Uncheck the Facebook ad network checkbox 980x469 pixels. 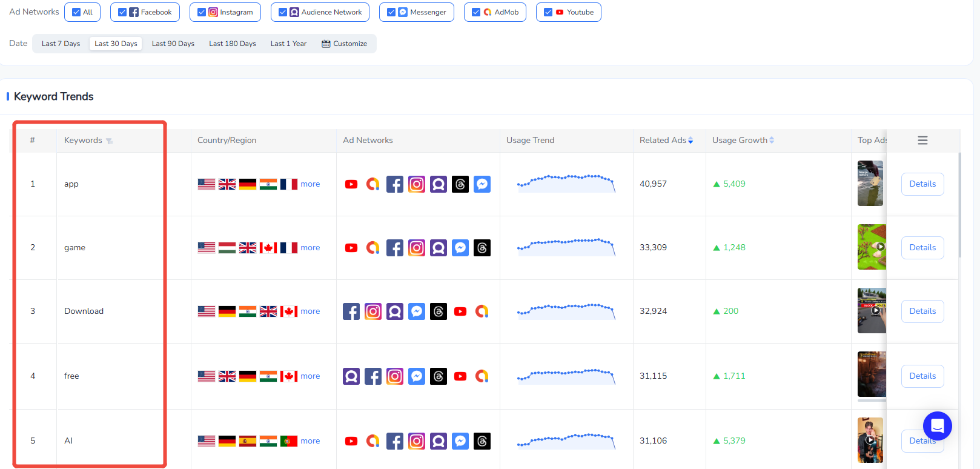pos(122,12)
